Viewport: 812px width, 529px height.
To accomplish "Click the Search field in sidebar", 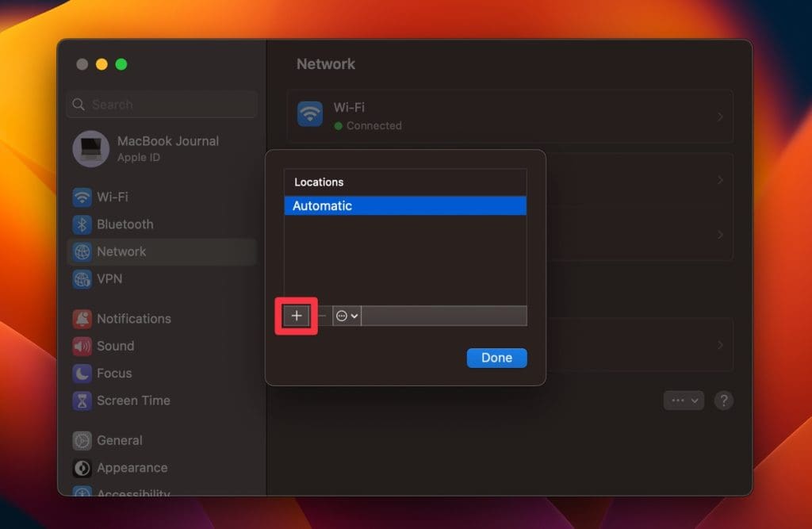I will tap(162, 104).
